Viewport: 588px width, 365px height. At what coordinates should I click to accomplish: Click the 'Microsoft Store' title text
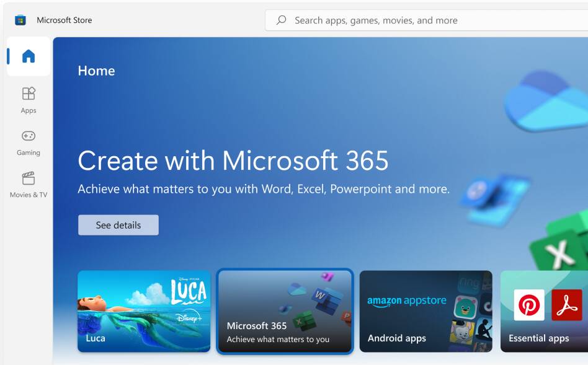[64, 20]
